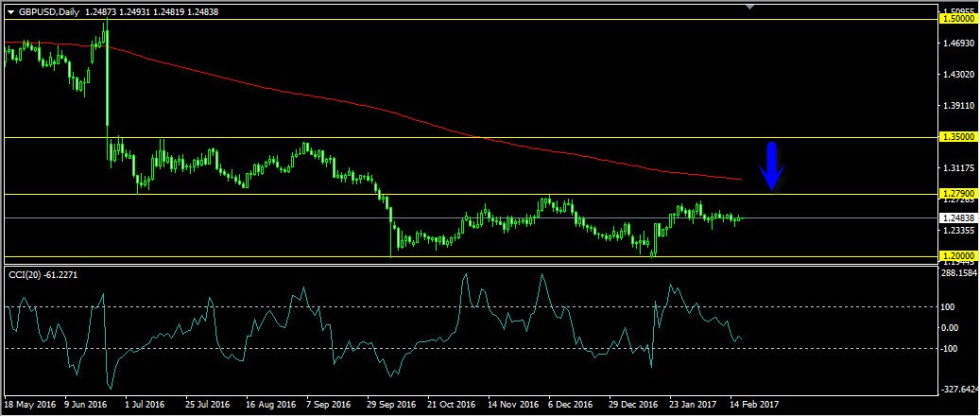Click the gray chart shift triangle marker
The width and height of the screenshot is (980, 417).
750,7
